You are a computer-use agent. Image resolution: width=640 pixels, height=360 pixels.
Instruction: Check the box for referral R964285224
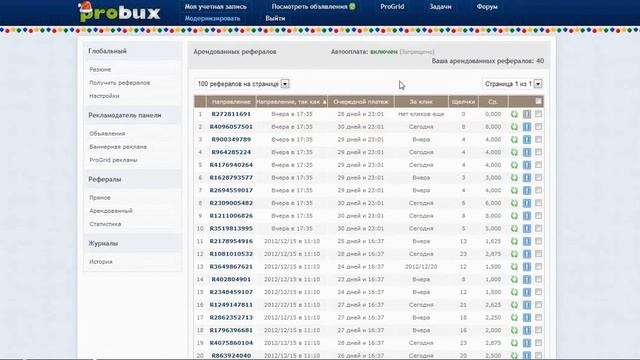(539, 152)
